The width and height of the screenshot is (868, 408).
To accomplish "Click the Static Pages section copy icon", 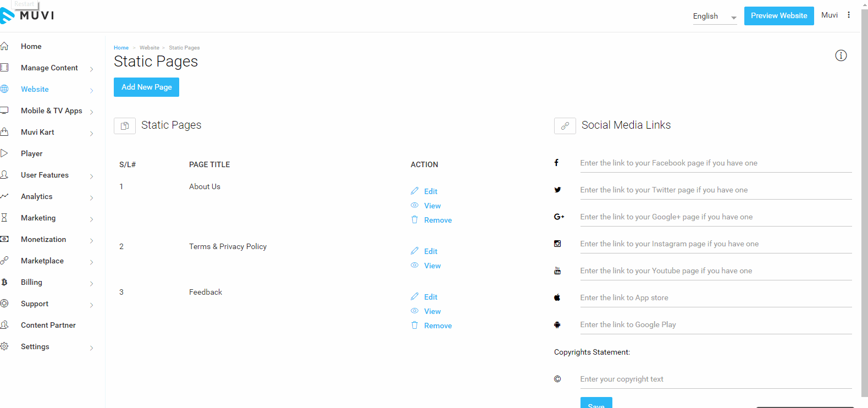I will (x=125, y=126).
